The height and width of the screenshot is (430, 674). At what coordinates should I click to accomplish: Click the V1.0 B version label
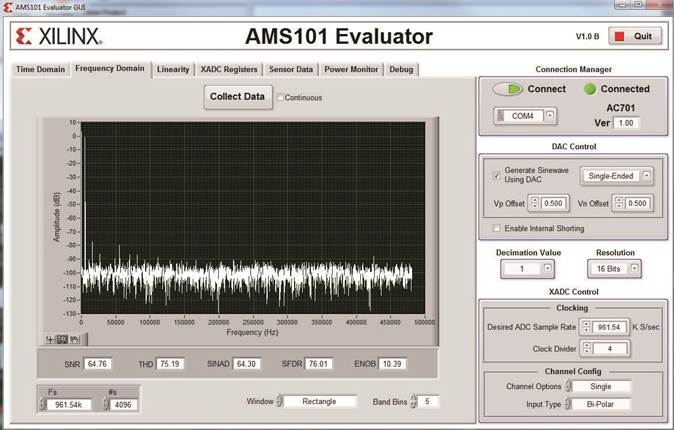pyautogui.click(x=587, y=37)
